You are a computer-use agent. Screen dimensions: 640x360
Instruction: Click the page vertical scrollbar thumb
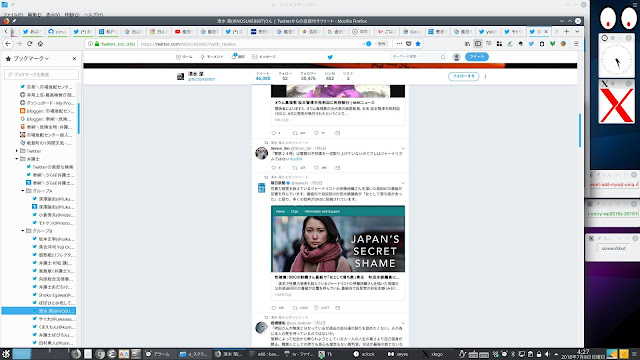pos(580,130)
